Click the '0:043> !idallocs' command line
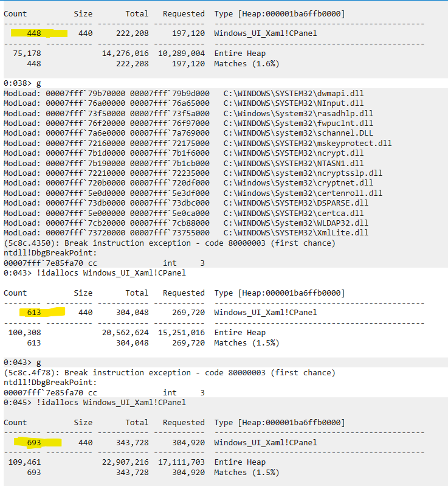Screen dimensions: 448x486 point(94,273)
